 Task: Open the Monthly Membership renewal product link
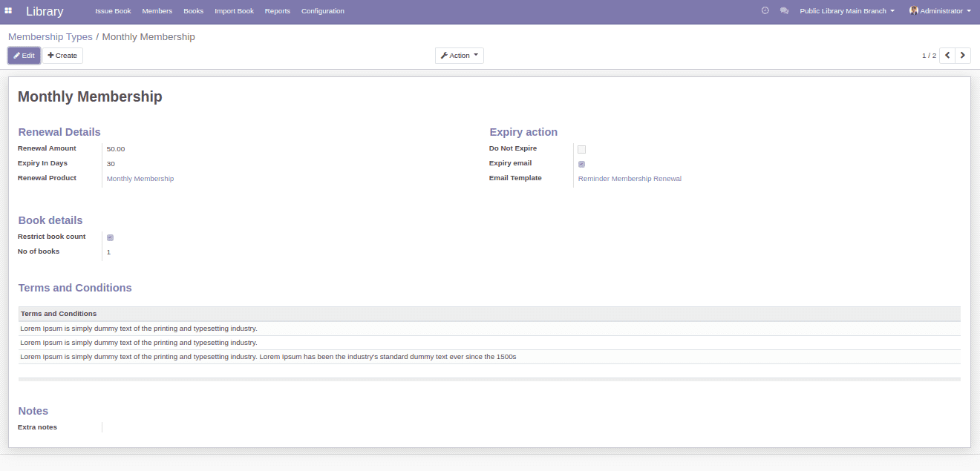tap(140, 179)
